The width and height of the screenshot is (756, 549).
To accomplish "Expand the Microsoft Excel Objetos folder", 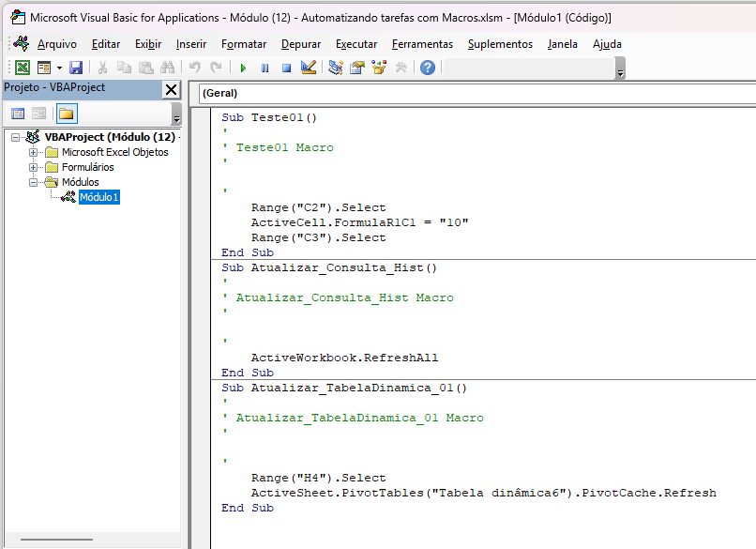I will (x=34, y=152).
